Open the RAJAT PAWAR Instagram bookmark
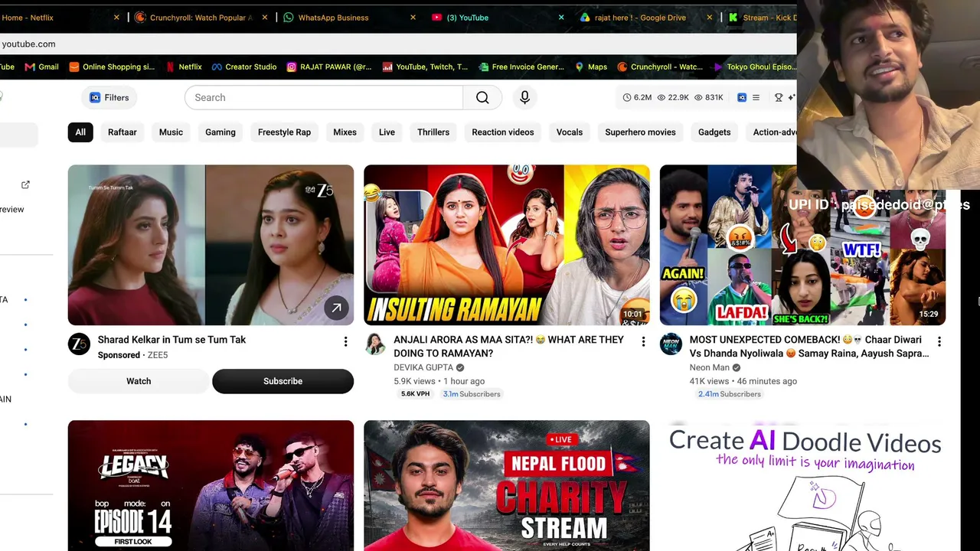The width and height of the screenshot is (980, 551). 329,67
